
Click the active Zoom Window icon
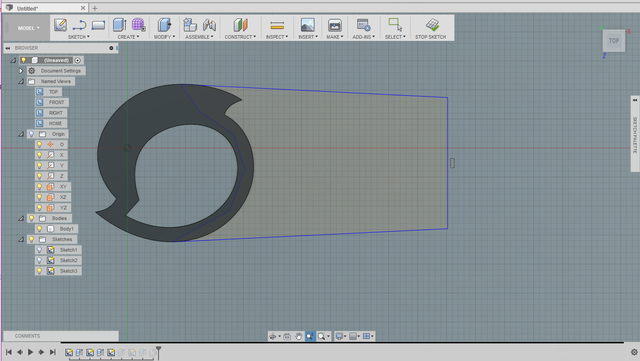click(x=310, y=336)
